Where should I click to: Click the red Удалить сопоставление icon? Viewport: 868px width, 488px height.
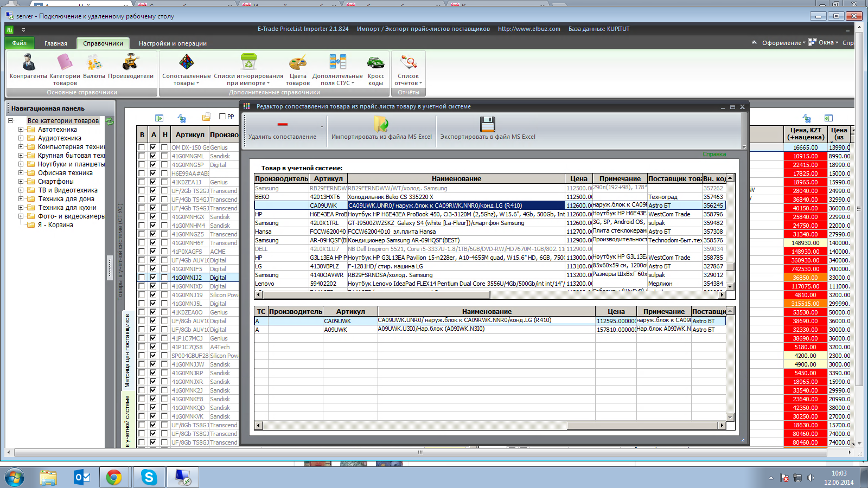pyautogui.click(x=282, y=124)
